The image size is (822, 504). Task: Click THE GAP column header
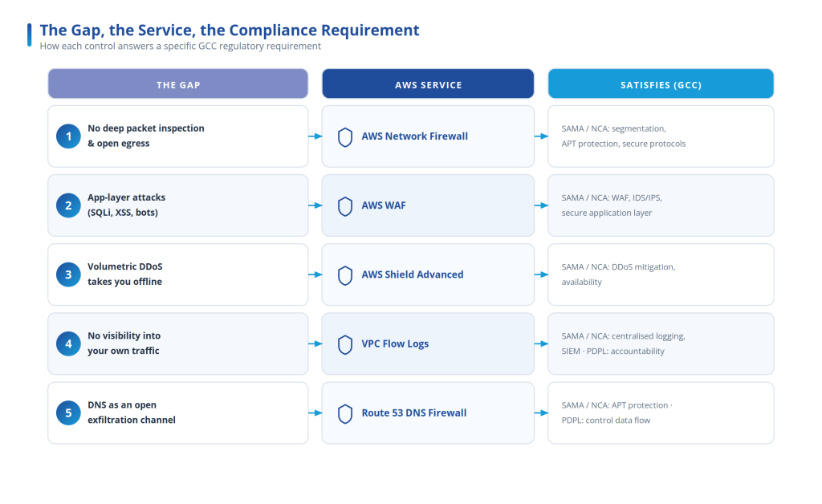178,83
